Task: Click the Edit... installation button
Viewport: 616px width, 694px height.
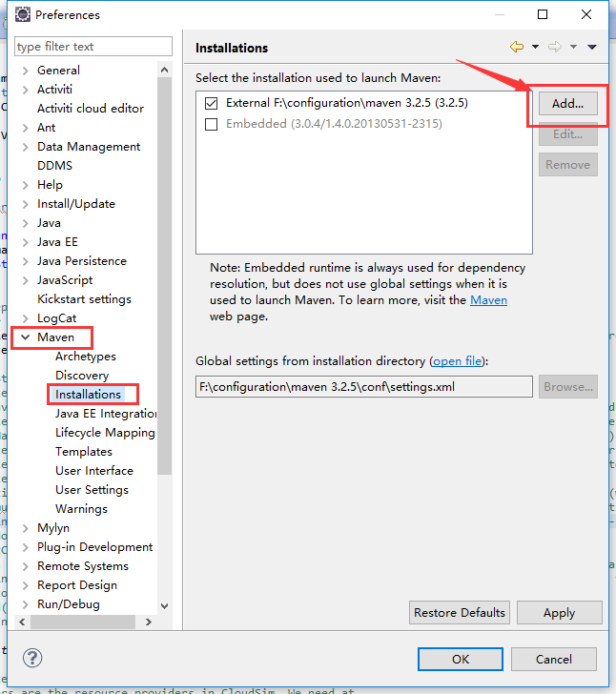Action: (x=567, y=134)
